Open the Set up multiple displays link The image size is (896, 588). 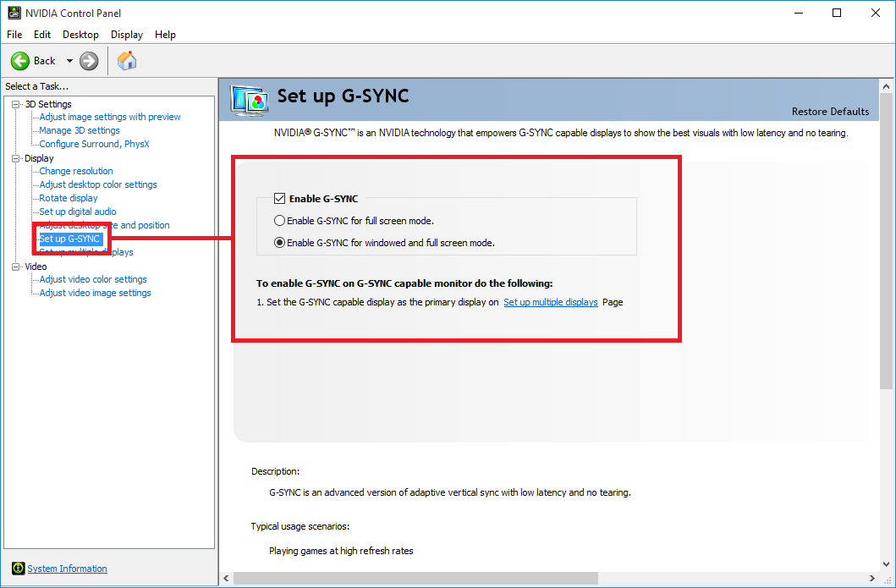[x=551, y=302]
